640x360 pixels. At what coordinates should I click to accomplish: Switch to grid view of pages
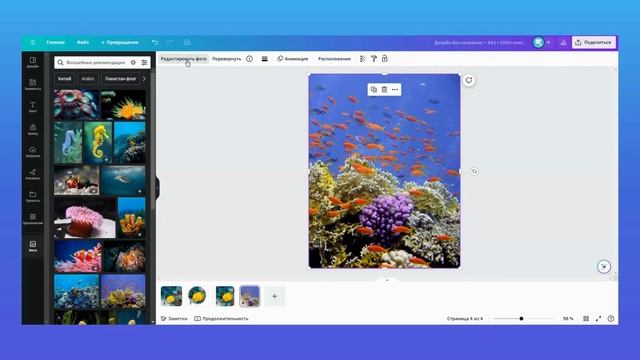[x=586, y=318]
